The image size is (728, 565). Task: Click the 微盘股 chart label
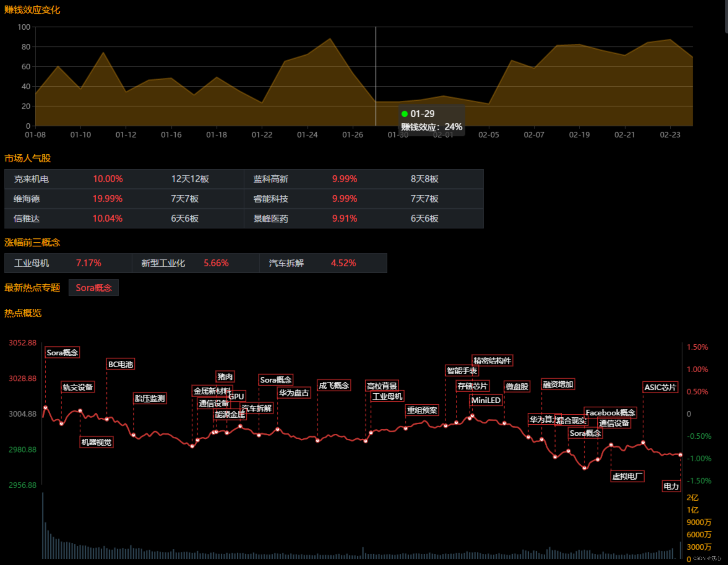pos(517,387)
